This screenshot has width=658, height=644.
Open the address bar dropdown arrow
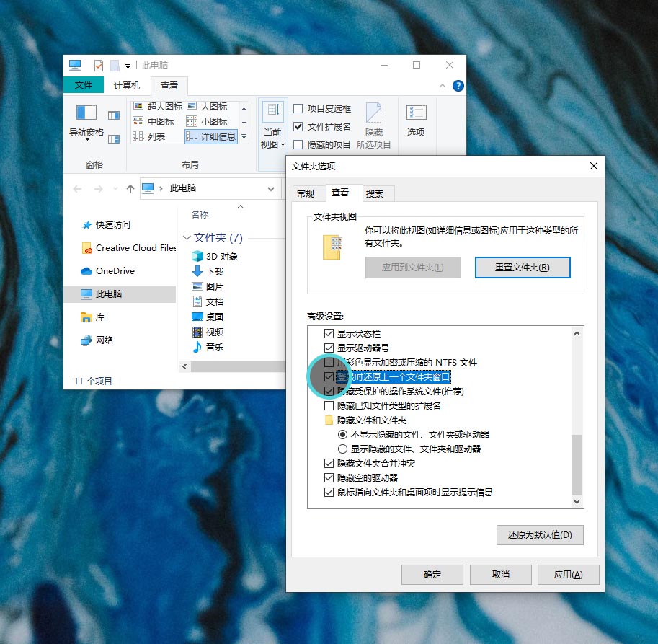pos(272,188)
